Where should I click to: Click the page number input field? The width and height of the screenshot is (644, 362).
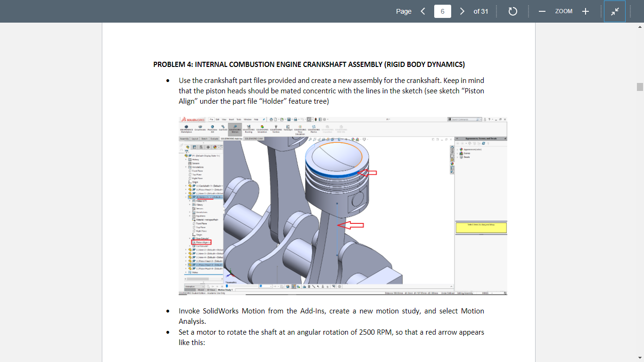(x=442, y=11)
